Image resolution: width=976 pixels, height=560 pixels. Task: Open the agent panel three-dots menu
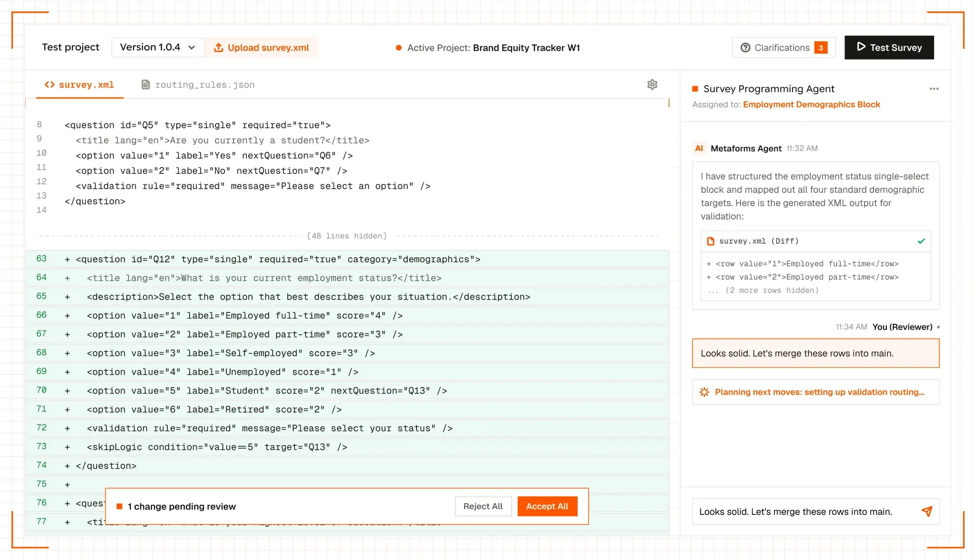click(934, 89)
